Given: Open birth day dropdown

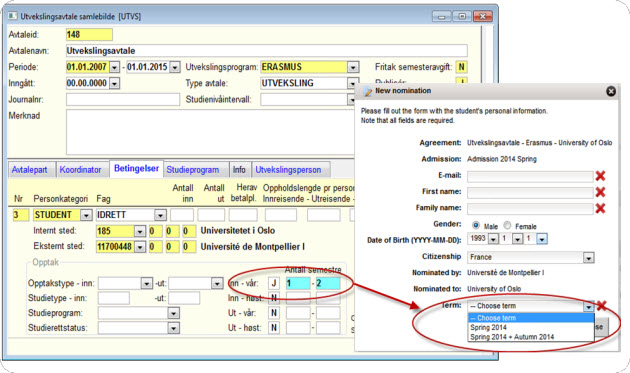Looking at the screenshot, I should pyautogui.click(x=542, y=239).
